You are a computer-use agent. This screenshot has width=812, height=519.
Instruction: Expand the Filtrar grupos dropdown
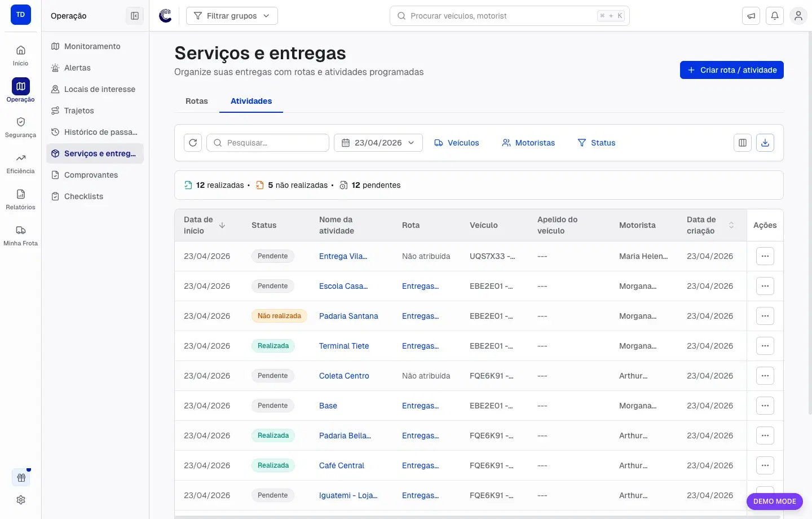pos(232,16)
